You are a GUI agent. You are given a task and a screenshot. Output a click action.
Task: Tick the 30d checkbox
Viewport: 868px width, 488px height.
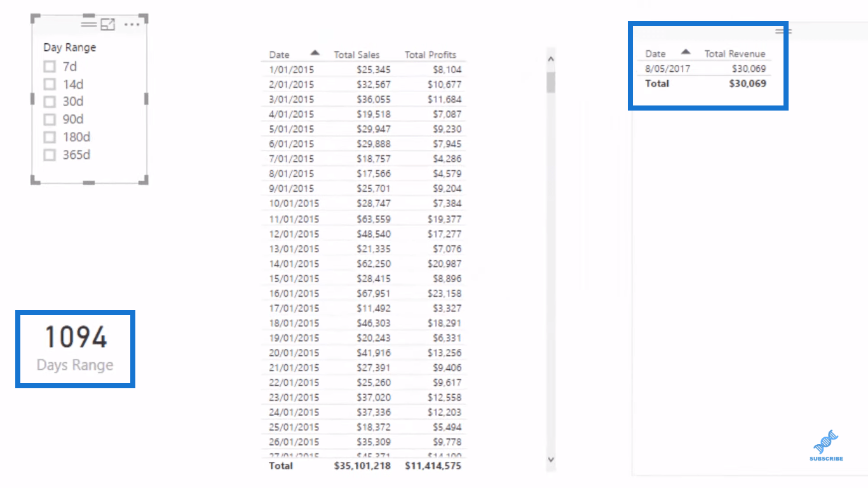tap(50, 101)
